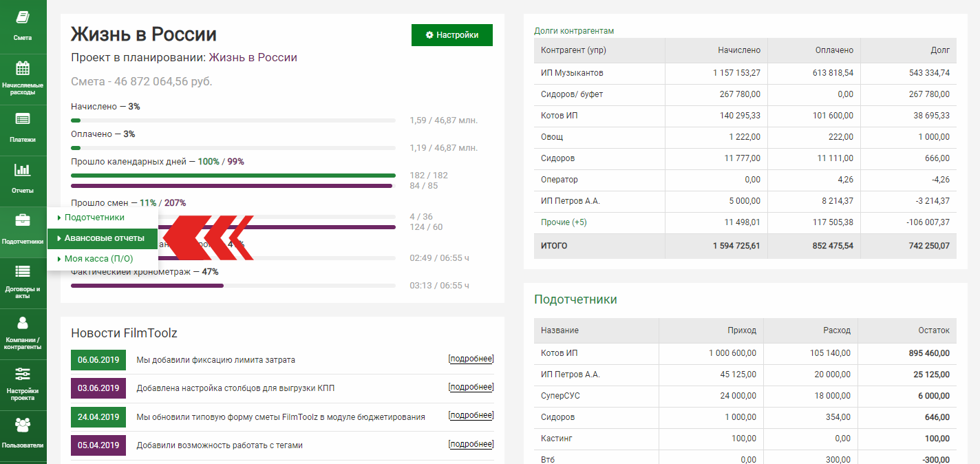Click the 05.04.2019 news date badge
Viewport: 980px width, 464px height.
pyautogui.click(x=98, y=445)
